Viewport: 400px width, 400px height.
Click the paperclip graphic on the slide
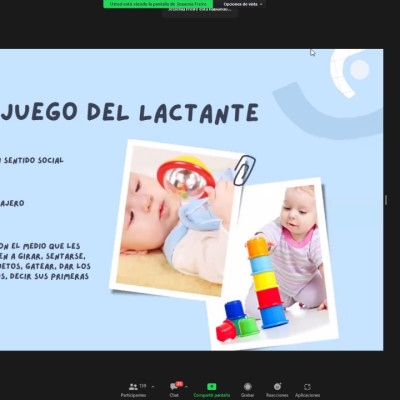(244, 170)
